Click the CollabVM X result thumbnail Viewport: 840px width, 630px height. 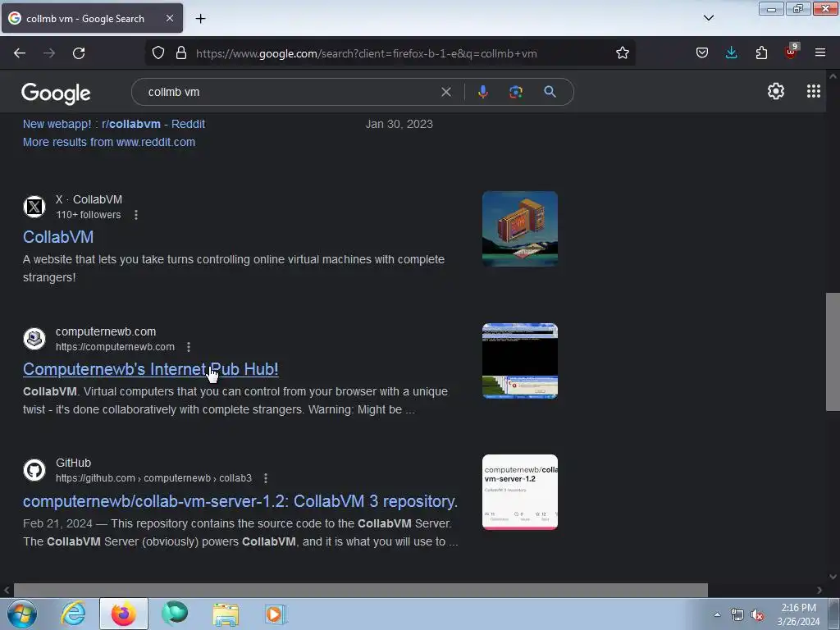tap(519, 229)
